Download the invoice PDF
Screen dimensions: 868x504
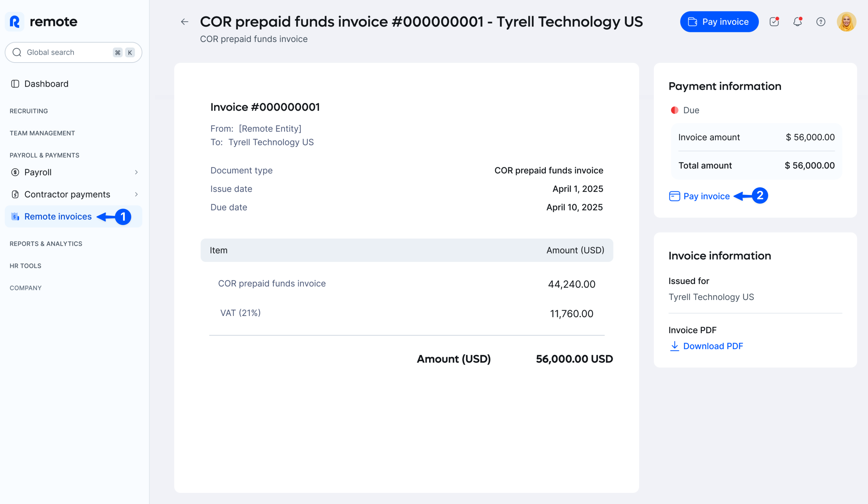pos(713,346)
